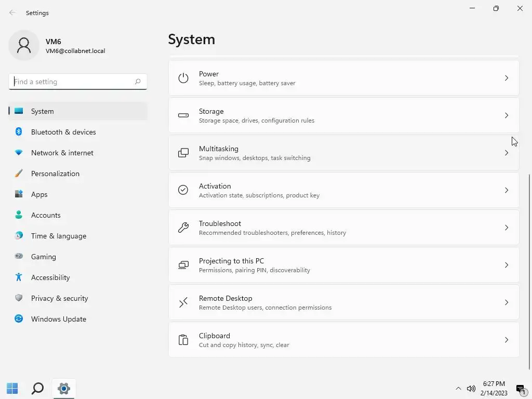This screenshot has height=399, width=532.
Task: Click the Remote Desktop icon
Action: point(183,302)
